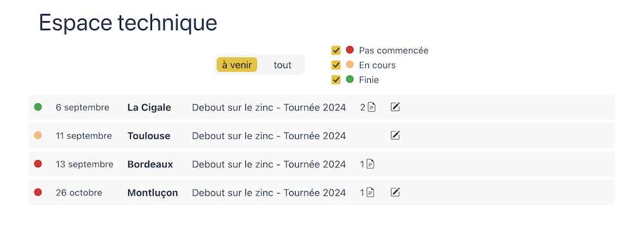644x234 pixels.
Task: Click orange status dot beside 11 septembre
Action: (x=38, y=136)
